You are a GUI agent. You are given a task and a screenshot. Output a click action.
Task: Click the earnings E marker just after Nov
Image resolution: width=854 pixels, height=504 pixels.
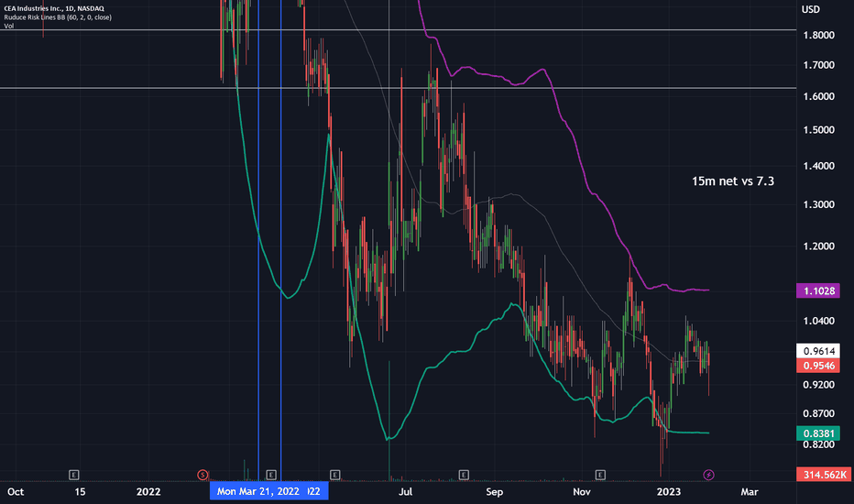point(600,475)
